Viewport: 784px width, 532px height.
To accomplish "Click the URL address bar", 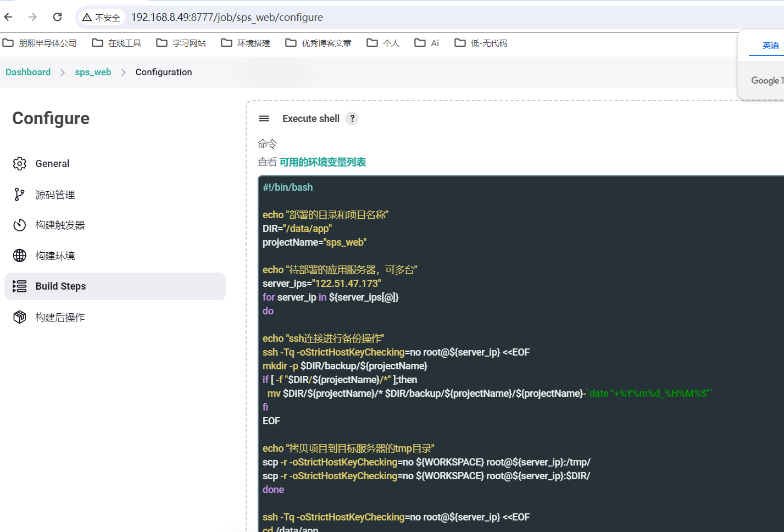I will 429,17.
